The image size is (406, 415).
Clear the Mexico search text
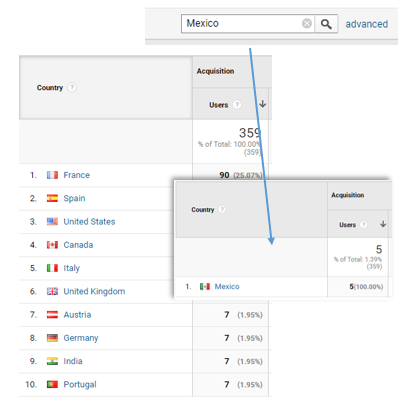pos(307,23)
